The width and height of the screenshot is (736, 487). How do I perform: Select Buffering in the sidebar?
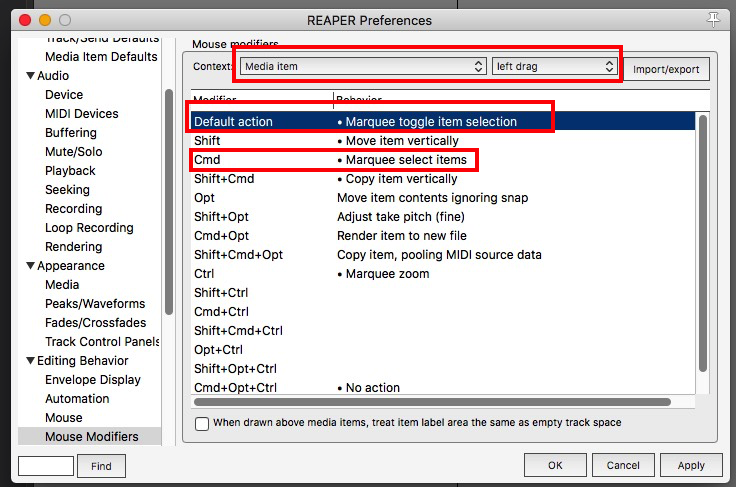[71, 133]
